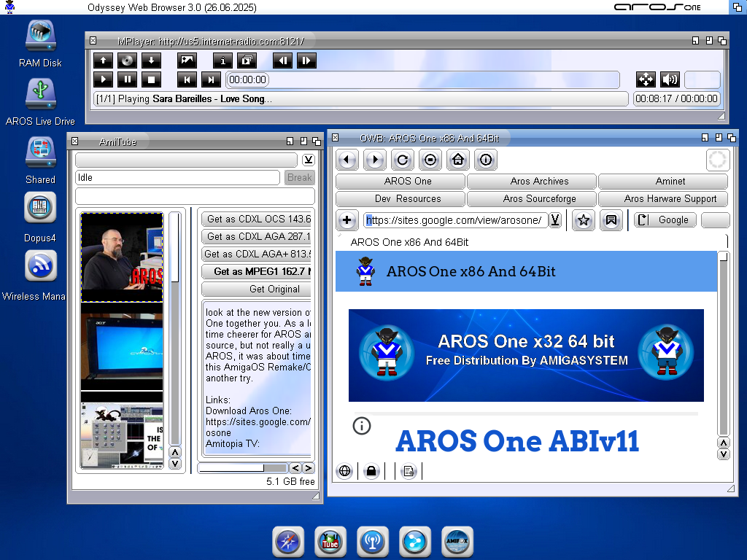Open a new tab with the plus icon
The image size is (747, 560).
[347, 219]
